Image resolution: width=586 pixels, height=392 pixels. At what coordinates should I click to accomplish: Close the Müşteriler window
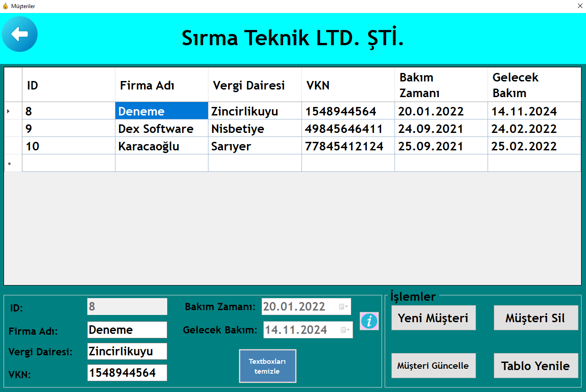579,6
